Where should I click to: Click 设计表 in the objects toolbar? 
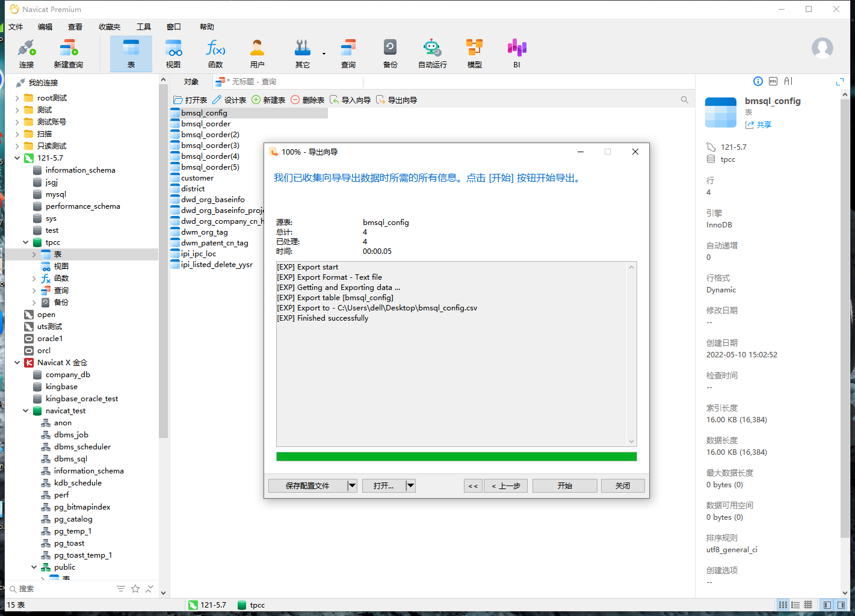click(x=229, y=100)
